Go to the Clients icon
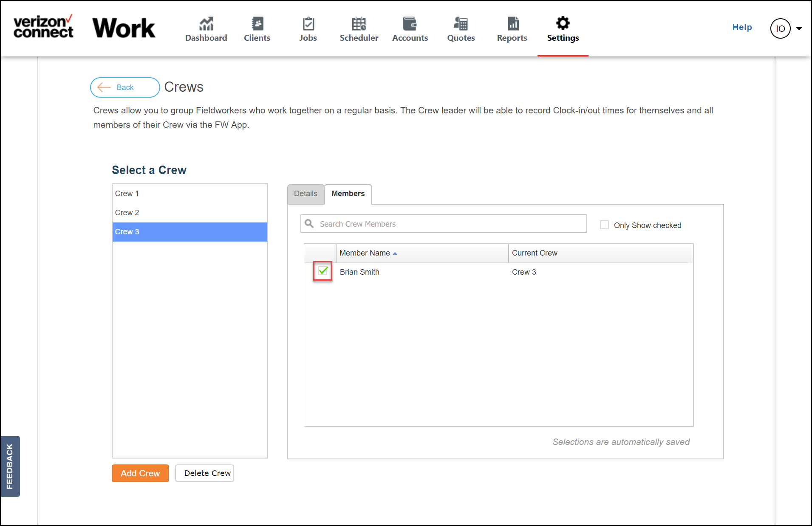Screen dimensions: 812x526 click(257, 23)
